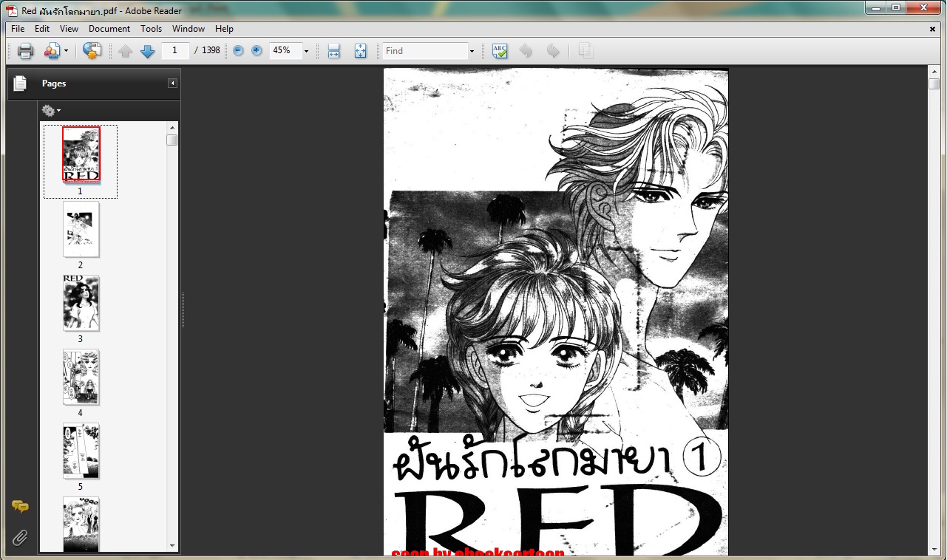This screenshot has height=560, width=947.
Task: Click the page number input field
Action: [174, 50]
